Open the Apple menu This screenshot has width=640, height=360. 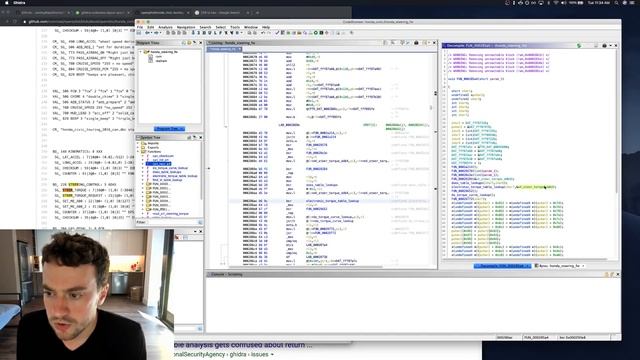pos(7,2)
